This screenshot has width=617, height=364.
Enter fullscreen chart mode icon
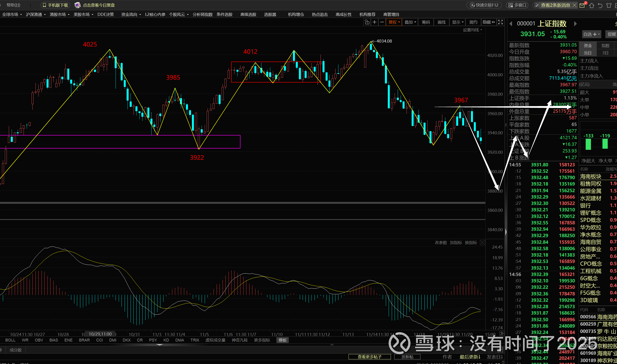tap(501, 22)
